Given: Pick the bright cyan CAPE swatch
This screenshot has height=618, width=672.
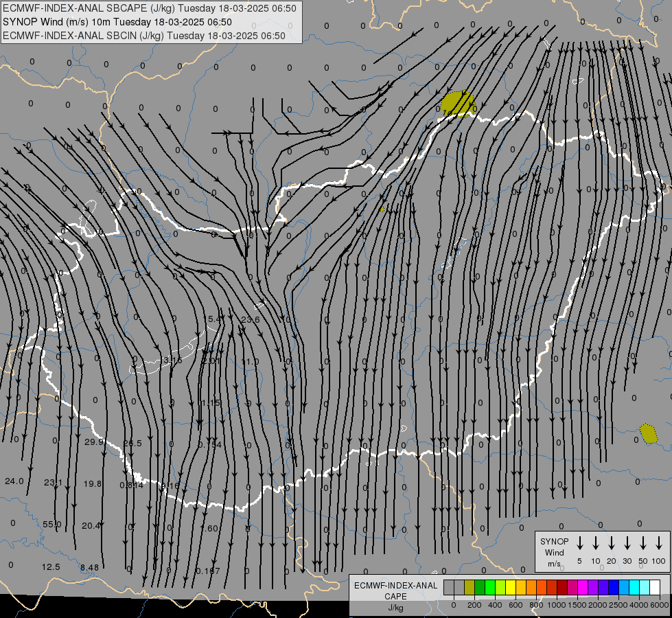Looking at the screenshot, I should click(634, 587).
